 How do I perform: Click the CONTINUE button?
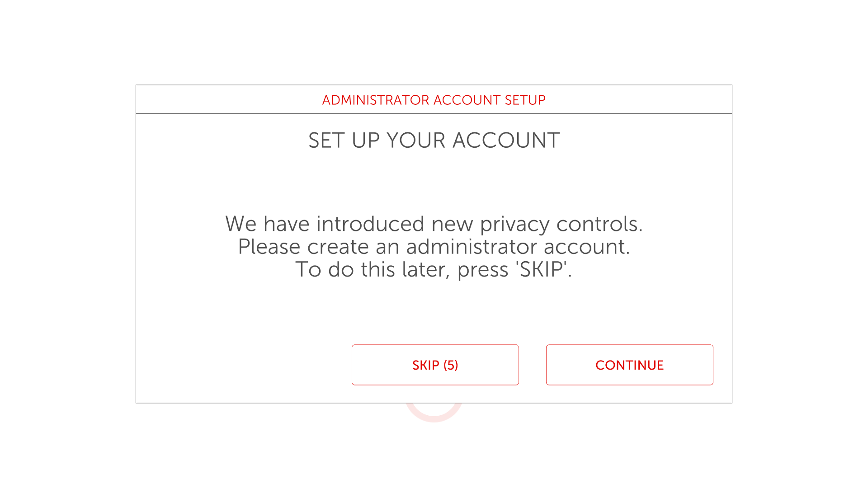click(x=629, y=365)
